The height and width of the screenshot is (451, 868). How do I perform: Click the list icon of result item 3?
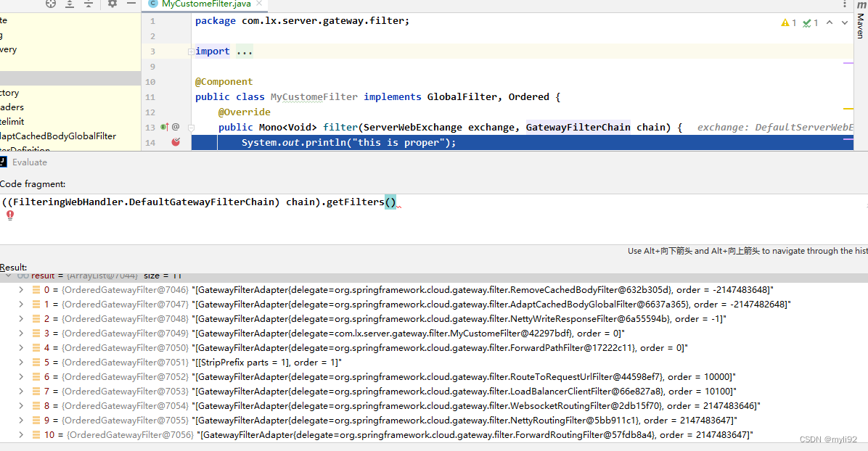[x=36, y=333]
